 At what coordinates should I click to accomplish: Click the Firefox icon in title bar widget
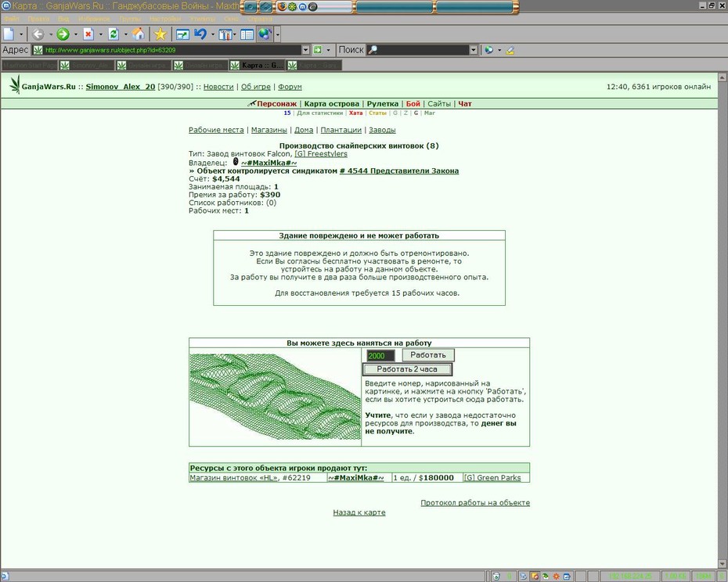click(x=282, y=6)
